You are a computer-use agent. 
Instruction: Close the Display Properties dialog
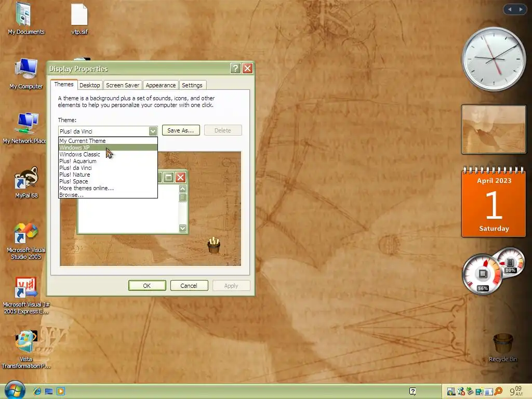(x=248, y=69)
